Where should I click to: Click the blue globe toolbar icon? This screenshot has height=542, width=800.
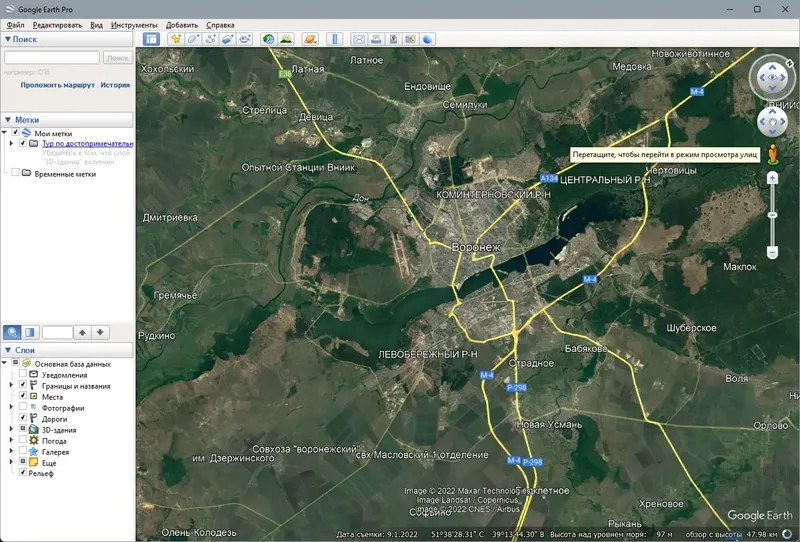428,39
